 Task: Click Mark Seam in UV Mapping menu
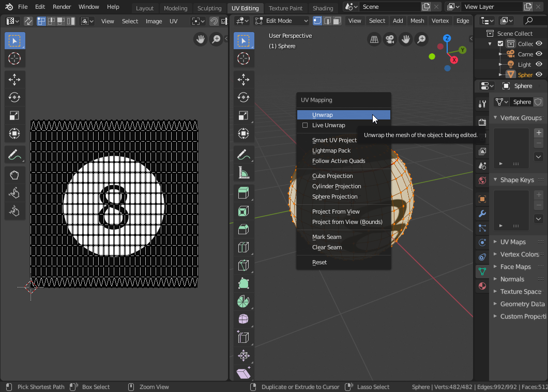327,237
